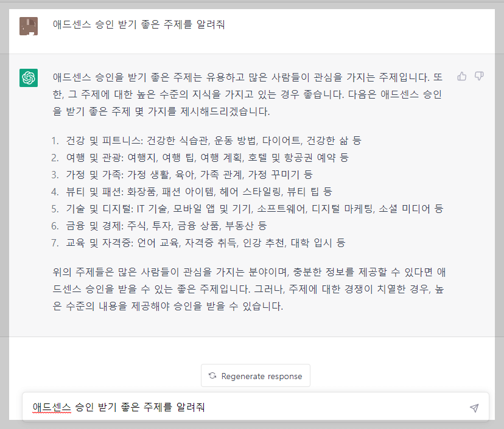This screenshot has width=504, height=429.
Task: Give positive feedback on the response
Action: point(461,75)
